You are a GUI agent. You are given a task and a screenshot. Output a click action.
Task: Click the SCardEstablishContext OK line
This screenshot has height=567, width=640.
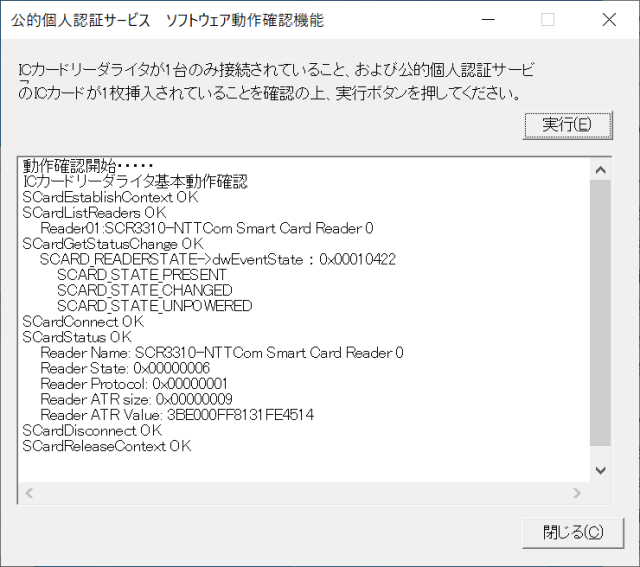click(x=110, y=197)
